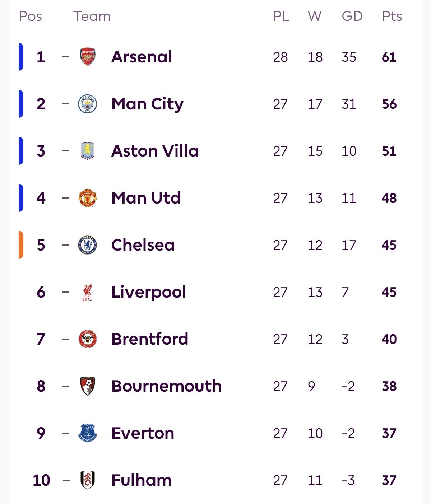Viewport: 431px width, 504px height.
Task: Select Liverpool's 45 points value
Action: 389,292
